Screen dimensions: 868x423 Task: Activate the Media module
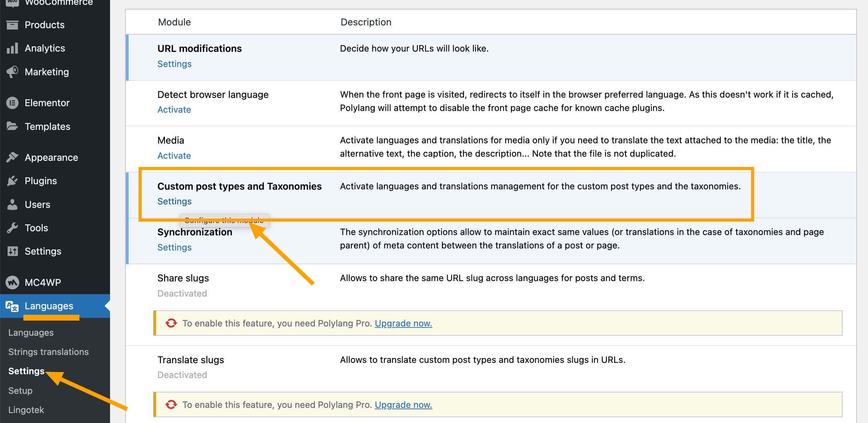point(174,155)
